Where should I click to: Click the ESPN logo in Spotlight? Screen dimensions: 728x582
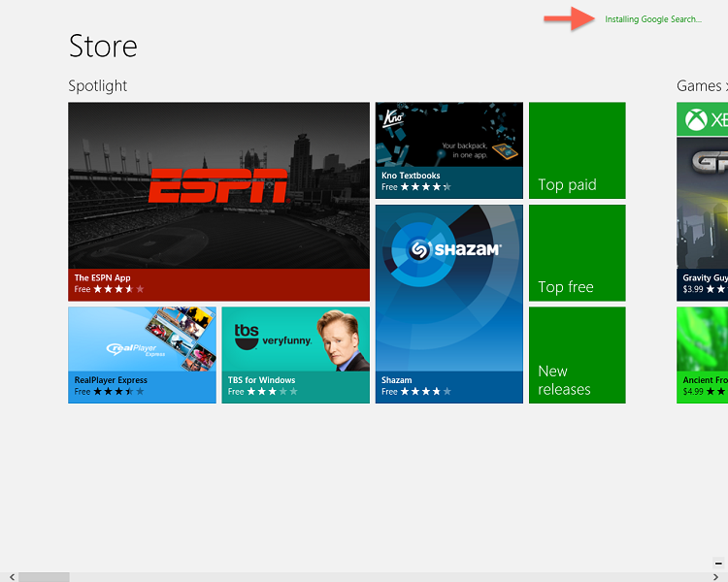218,184
